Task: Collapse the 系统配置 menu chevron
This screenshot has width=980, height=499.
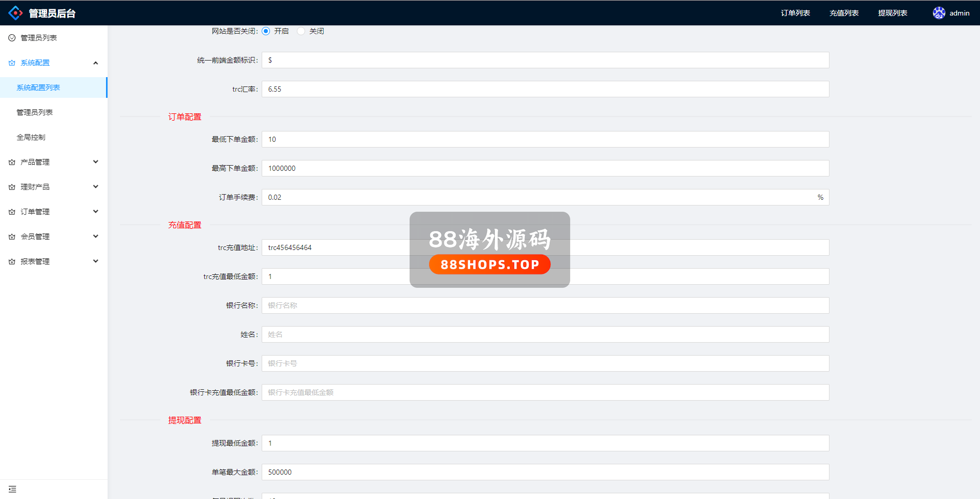Action: click(96, 63)
